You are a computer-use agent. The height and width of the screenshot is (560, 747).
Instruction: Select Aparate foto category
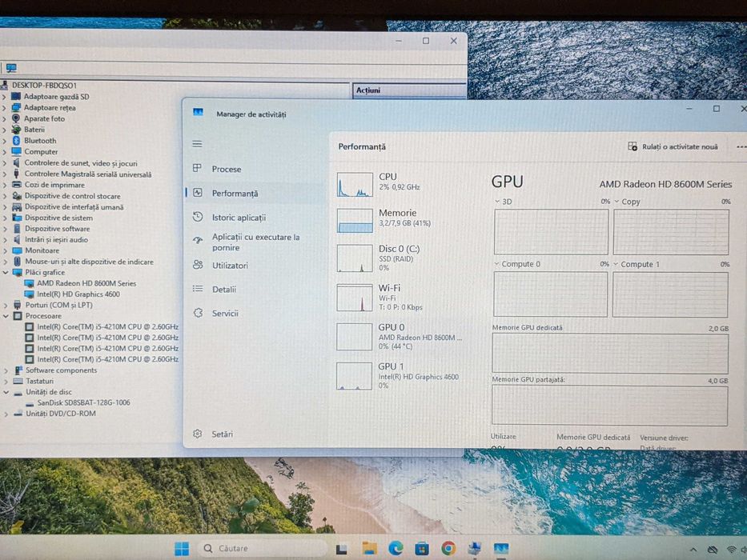pos(44,118)
